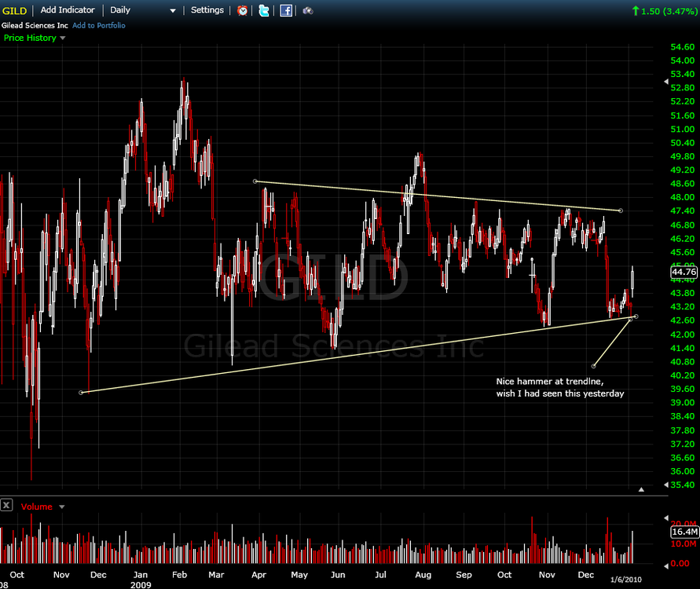
Task: Click the 1/6/2010 date label
Action: click(626, 580)
